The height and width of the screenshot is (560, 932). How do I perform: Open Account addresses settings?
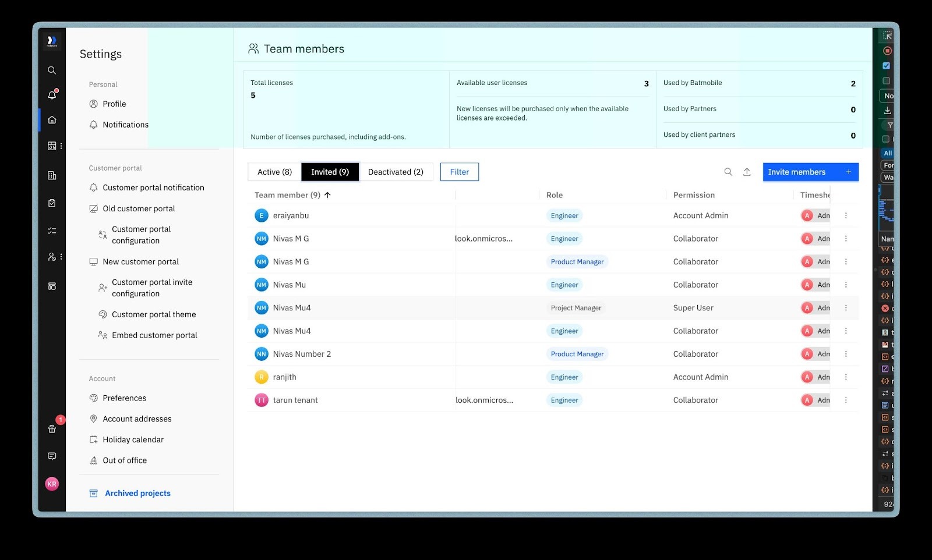coord(137,419)
